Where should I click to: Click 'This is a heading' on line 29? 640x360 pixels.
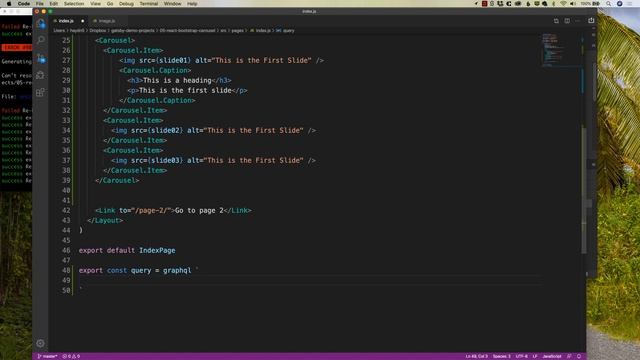pyautogui.click(x=177, y=80)
